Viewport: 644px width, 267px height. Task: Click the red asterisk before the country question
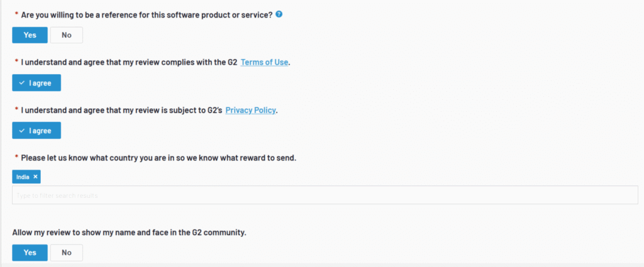pyautogui.click(x=16, y=157)
